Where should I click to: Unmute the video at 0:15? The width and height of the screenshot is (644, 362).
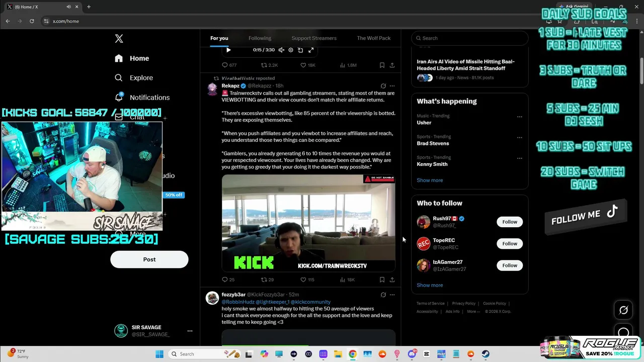(281, 50)
